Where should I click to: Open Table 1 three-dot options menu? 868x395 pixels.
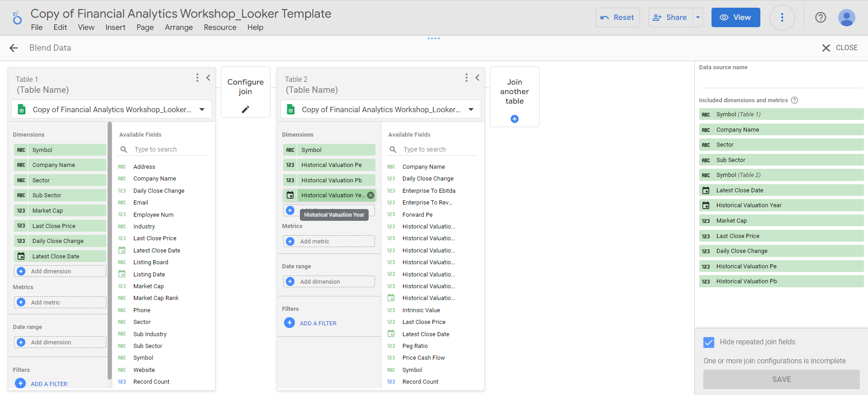click(x=197, y=78)
